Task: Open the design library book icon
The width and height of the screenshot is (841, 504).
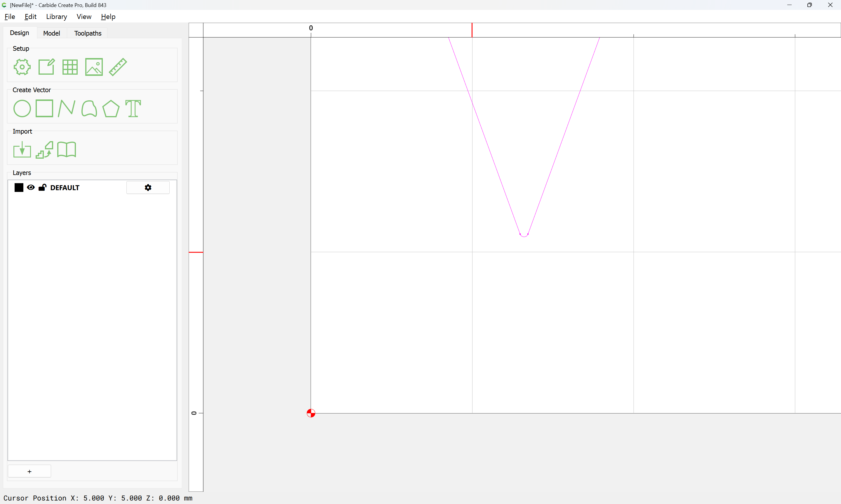Action: pos(67,149)
